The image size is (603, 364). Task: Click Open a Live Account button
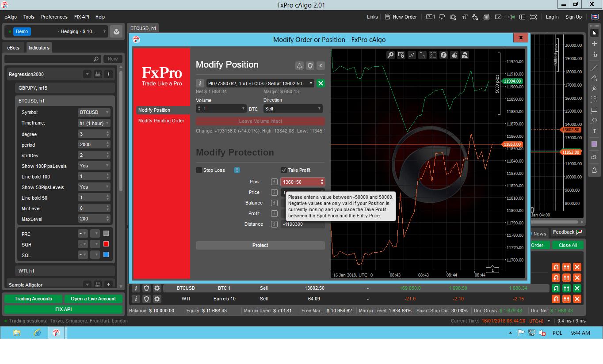click(x=93, y=299)
